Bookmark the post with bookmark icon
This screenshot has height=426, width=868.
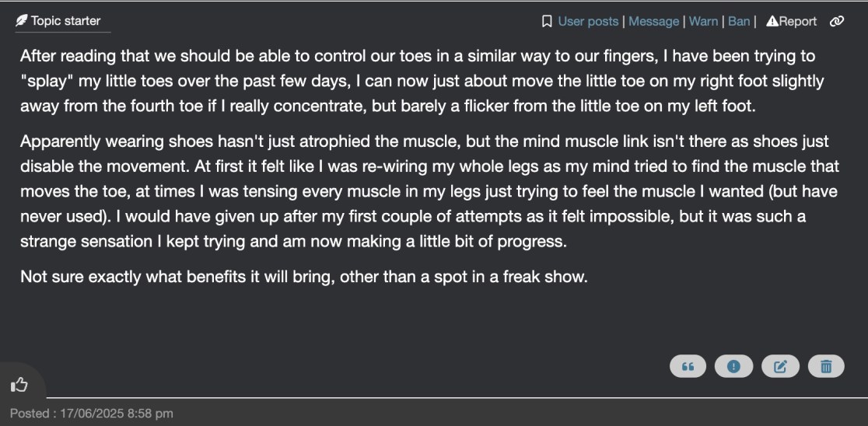coord(547,22)
